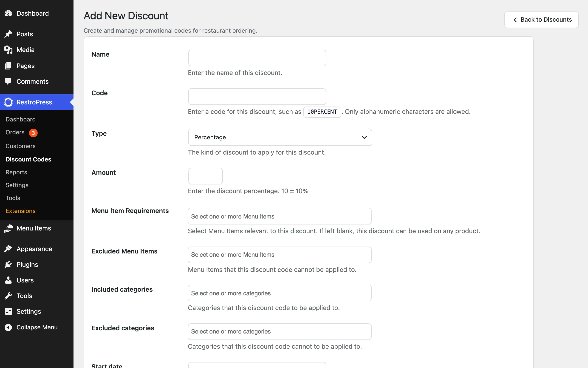Click the Settings sliders icon

(8, 311)
